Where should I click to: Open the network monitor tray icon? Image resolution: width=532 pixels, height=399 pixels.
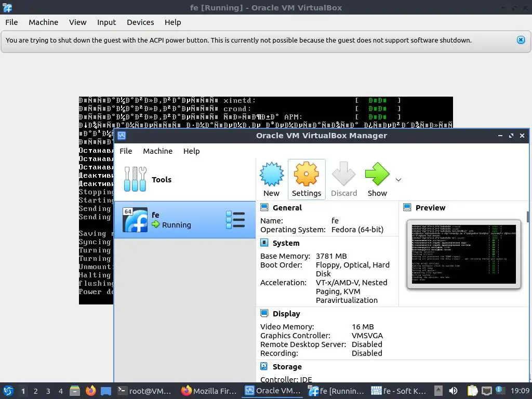coord(486,391)
